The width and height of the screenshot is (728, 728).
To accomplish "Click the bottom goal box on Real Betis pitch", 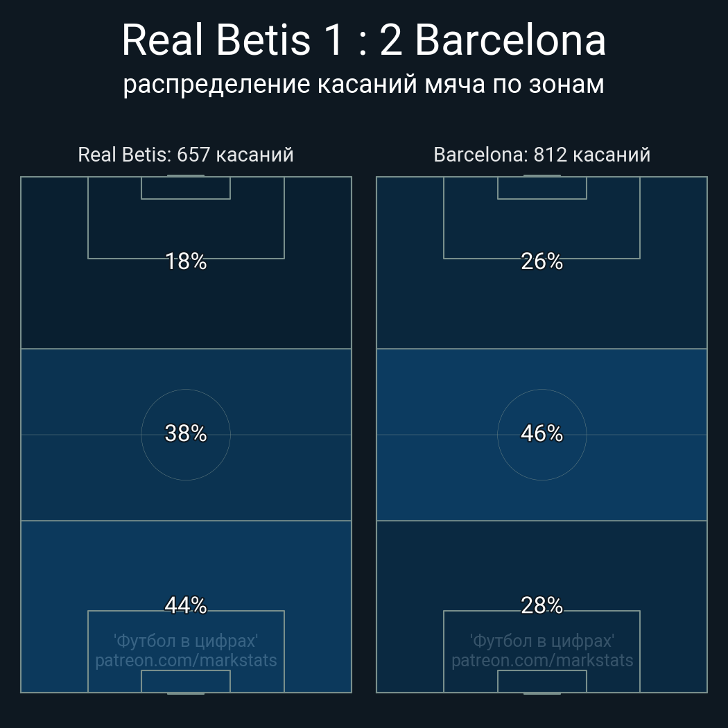I will point(186,682).
